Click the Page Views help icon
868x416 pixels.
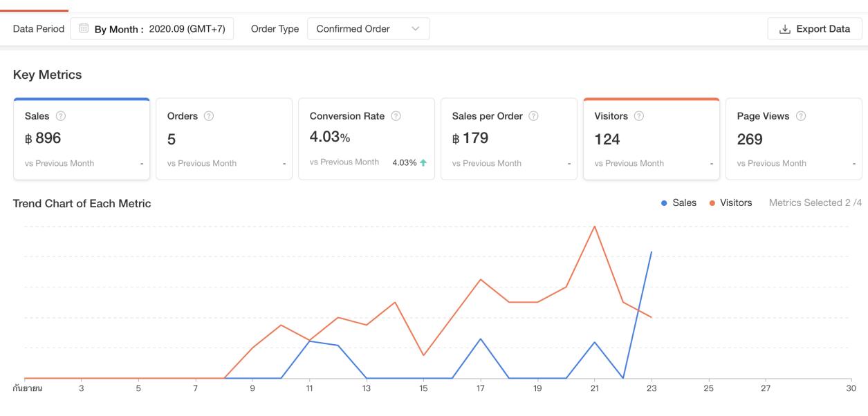tap(800, 117)
